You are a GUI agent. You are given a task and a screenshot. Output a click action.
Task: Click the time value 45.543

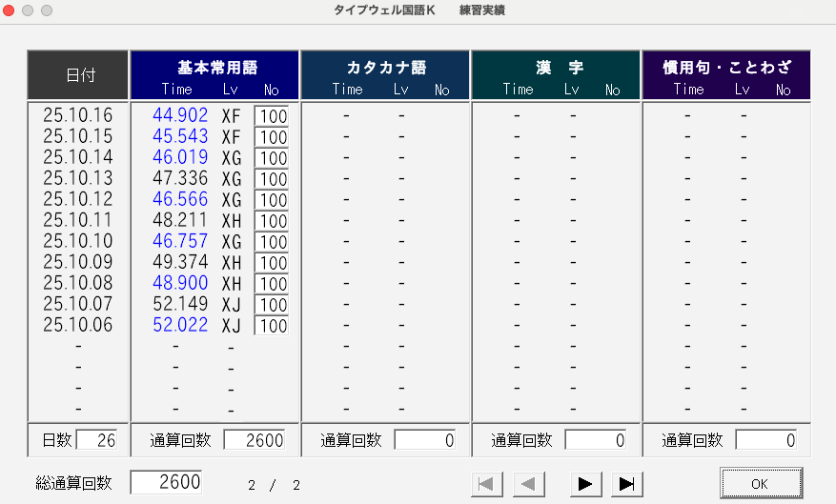[180, 136]
